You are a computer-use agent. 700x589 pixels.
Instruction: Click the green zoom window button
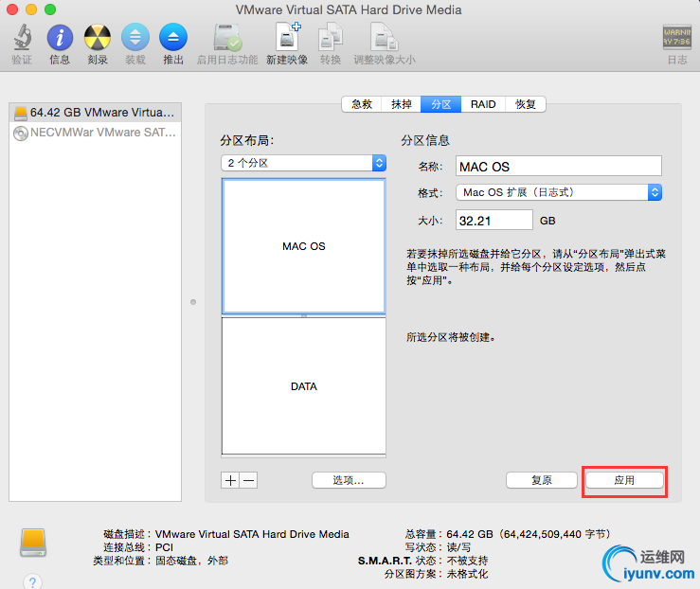click(x=50, y=9)
